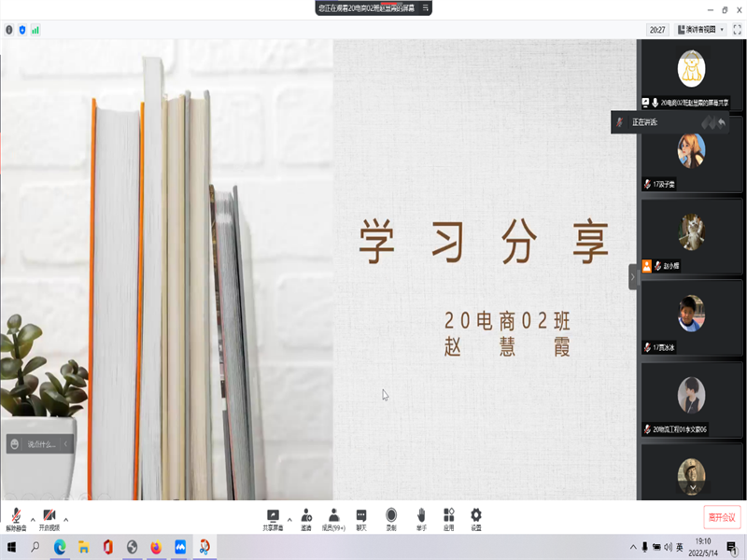This screenshot has width=747, height=560.
Task: Open the 聊天 chat panel
Action: point(361,518)
